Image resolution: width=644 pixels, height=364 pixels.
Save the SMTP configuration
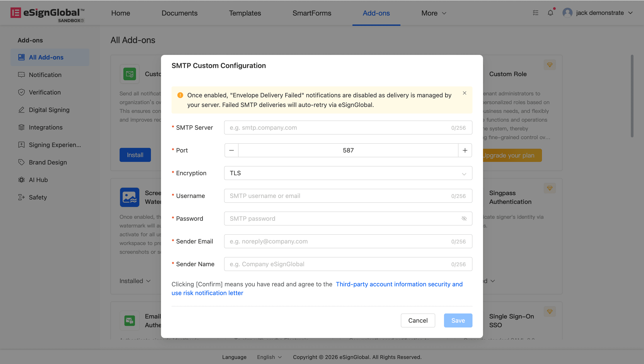point(458,320)
